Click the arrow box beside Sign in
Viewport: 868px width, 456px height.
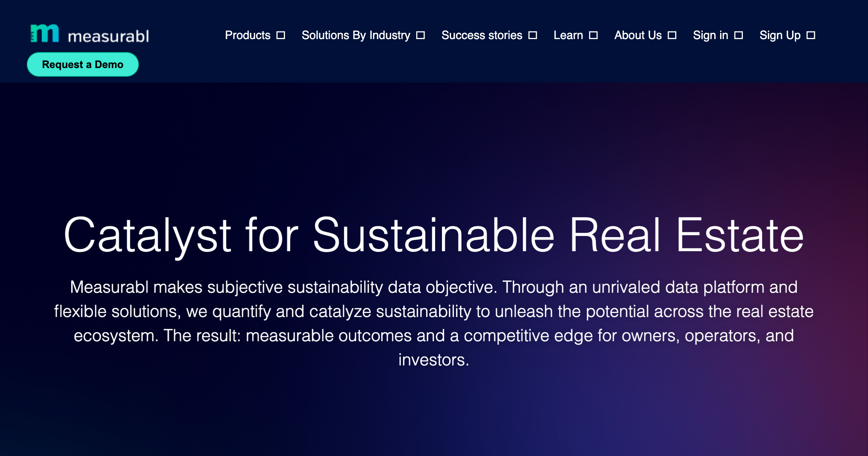(x=739, y=35)
